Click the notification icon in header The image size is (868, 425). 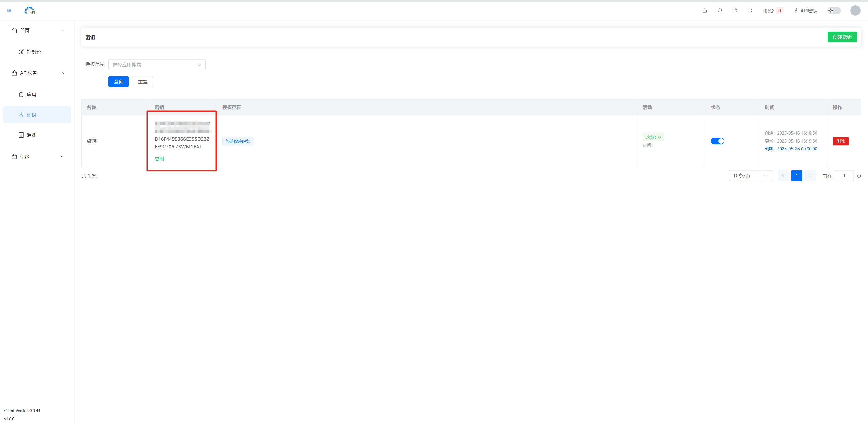pyautogui.click(x=735, y=11)
